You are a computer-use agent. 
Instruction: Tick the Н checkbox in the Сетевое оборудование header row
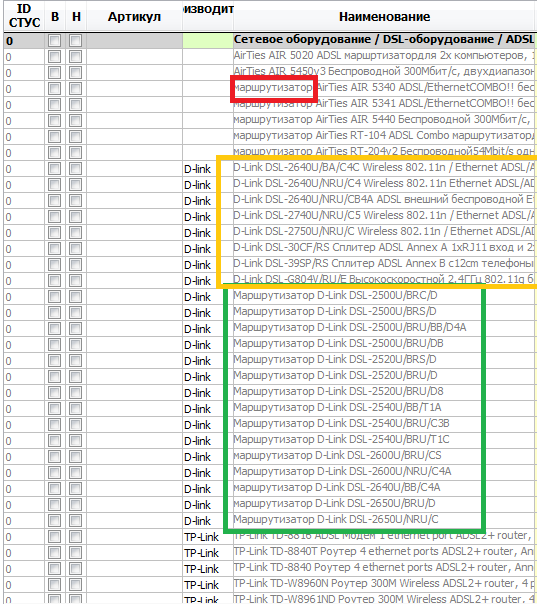pyautogui.click(x=76, y=41)
